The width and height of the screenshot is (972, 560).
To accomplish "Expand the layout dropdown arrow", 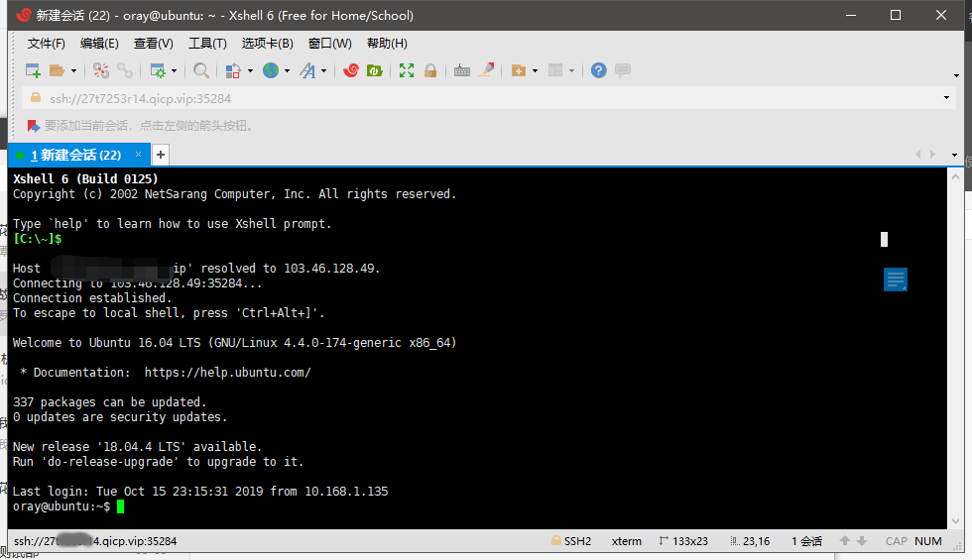I will coord(571,71).
